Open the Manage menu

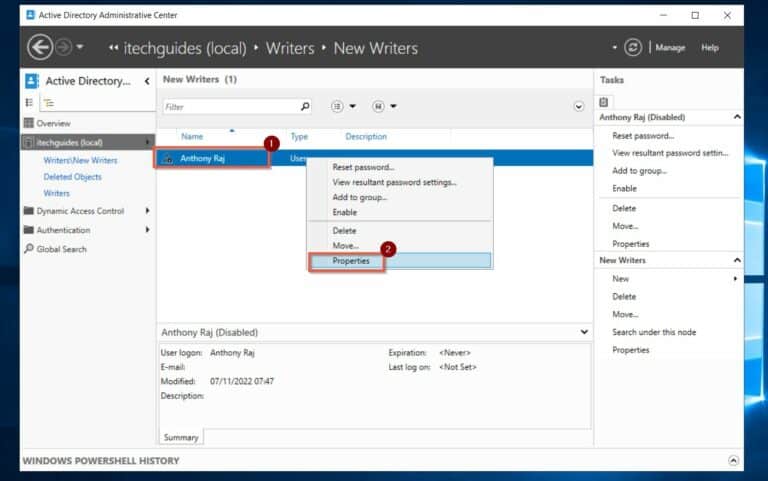(670, 48)
